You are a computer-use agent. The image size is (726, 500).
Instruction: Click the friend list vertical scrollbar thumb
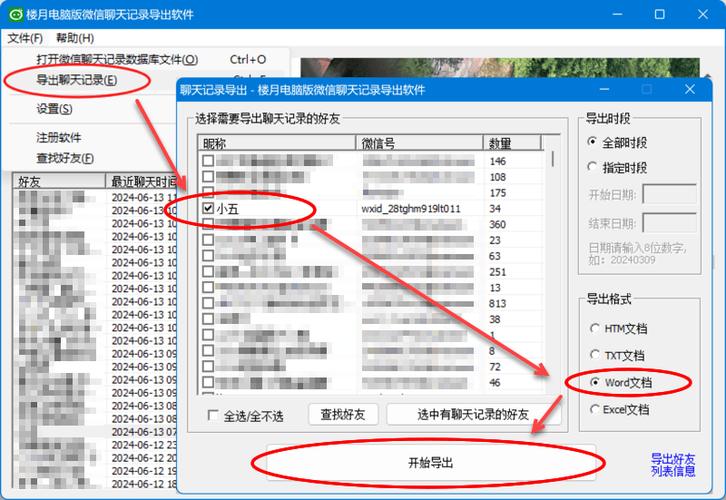553,159
